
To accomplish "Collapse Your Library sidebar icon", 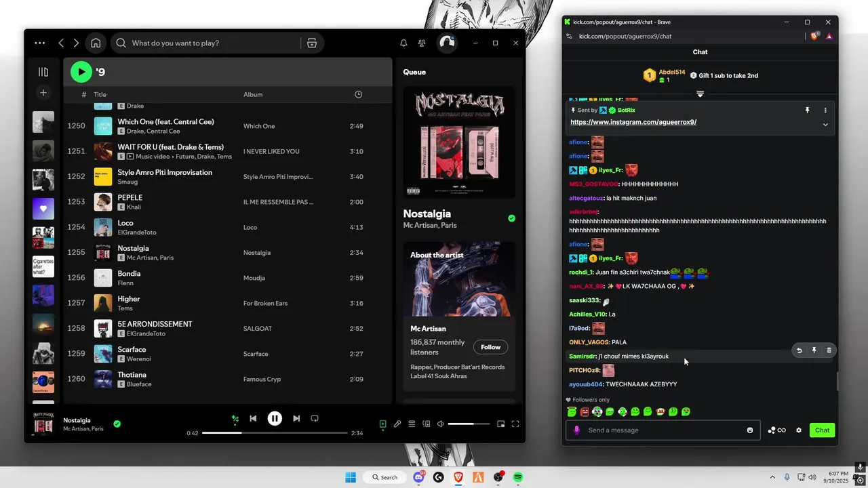I will pos(43,72).
